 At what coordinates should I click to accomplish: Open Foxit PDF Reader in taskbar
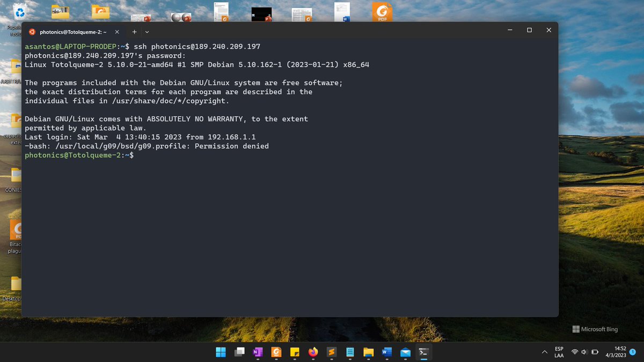(276, 352)
